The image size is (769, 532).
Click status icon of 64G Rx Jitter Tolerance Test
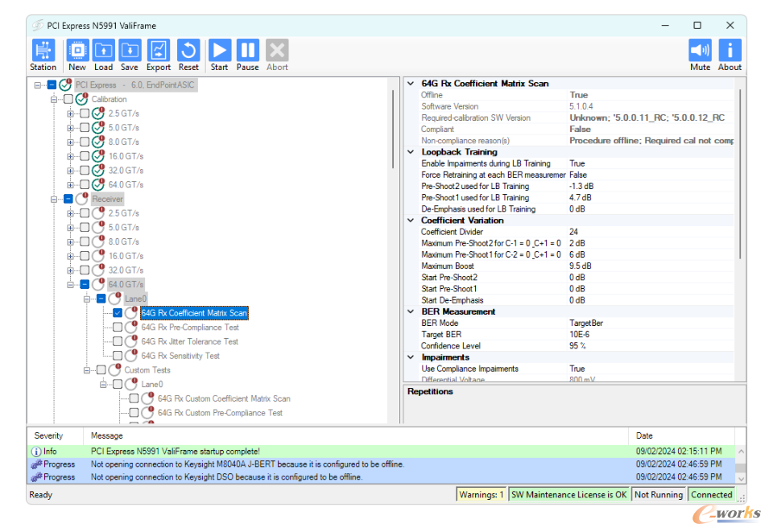point(131,340)
